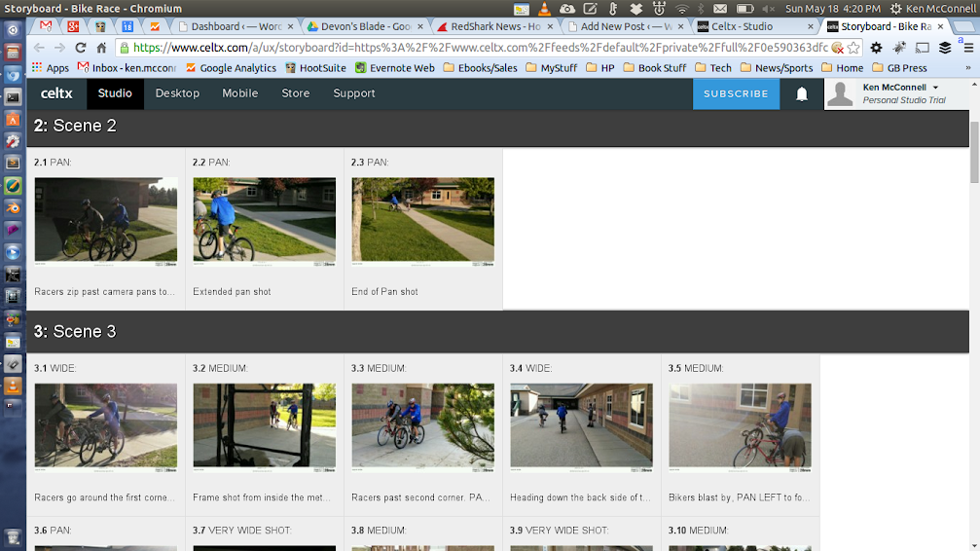
Task: Open the battery indicator menu
Action: point(745,8)
